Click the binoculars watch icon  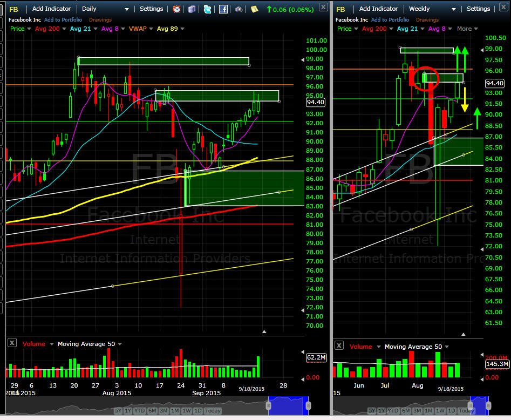239,9
